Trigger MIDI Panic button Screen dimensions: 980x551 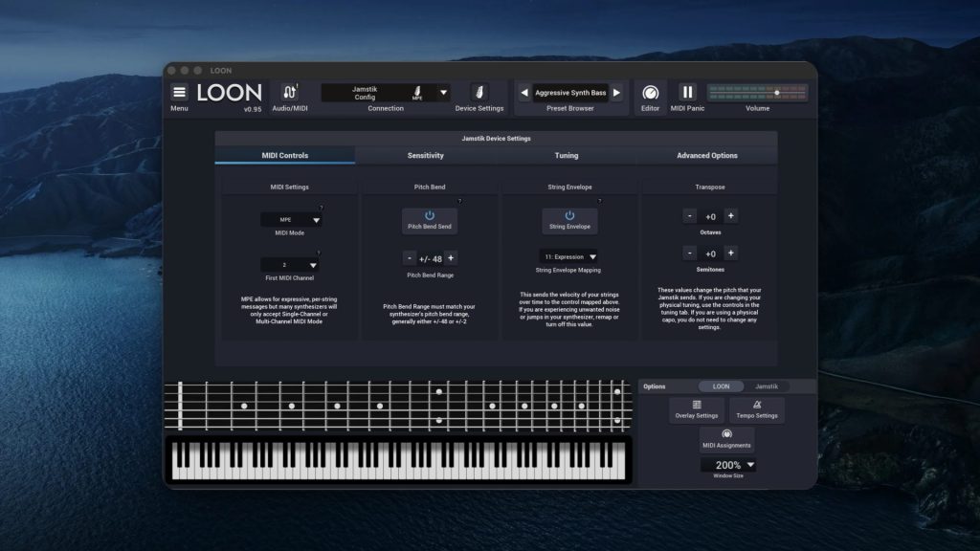point(687,93)
